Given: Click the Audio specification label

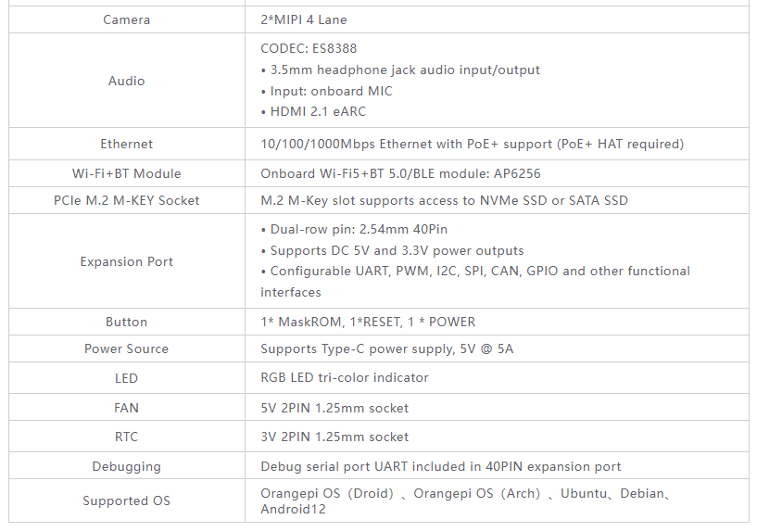Looking at the screenshot, I should pos(127,81).
